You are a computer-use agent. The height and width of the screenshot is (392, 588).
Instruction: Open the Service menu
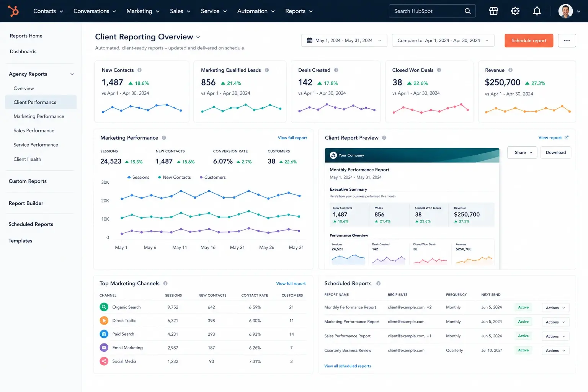tap(214, 11)
